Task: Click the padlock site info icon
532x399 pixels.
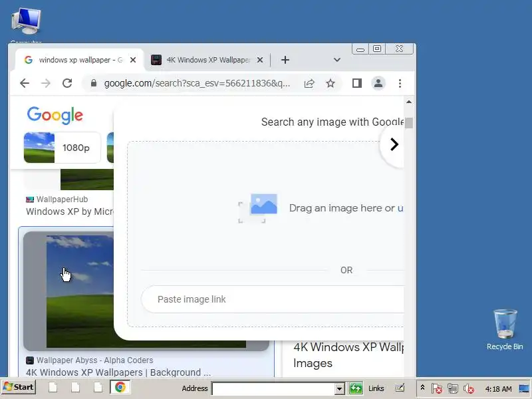Action: tap(94, 83)
